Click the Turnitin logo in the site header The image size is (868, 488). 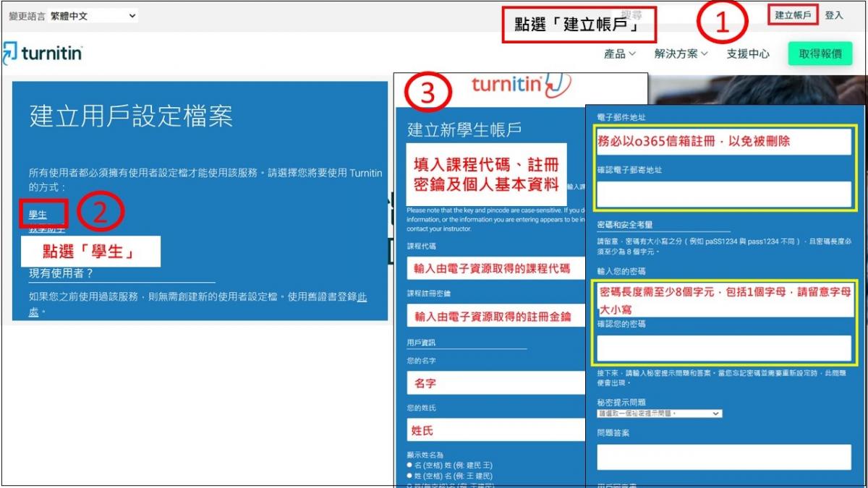click(x=42, y=53)
